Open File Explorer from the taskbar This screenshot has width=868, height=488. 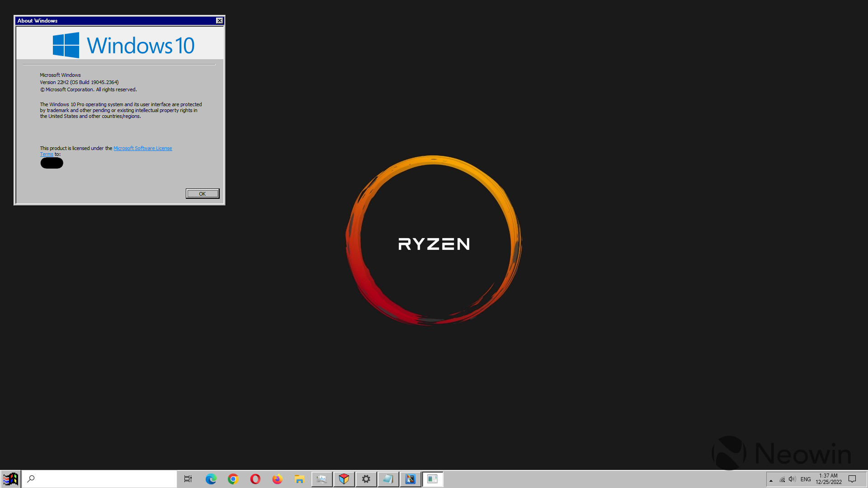click(299, 479)
